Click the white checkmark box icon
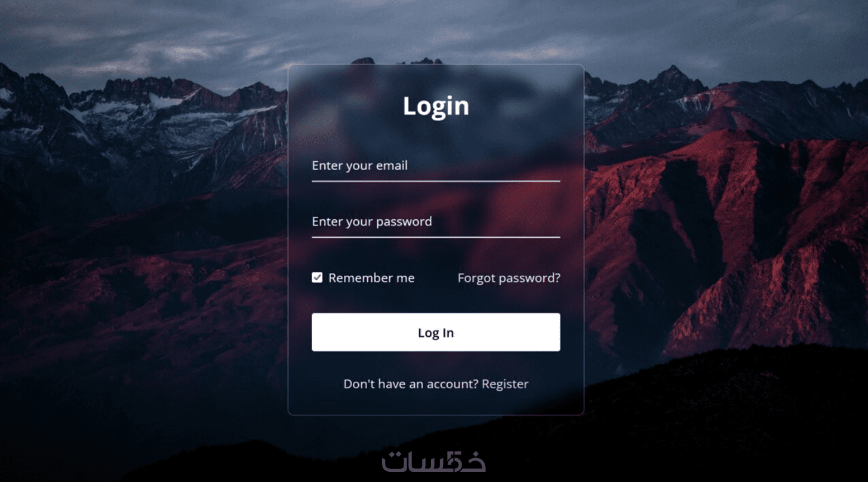This screenshot has width=868, height=482. pyautogui.click(x=318, y=277)
